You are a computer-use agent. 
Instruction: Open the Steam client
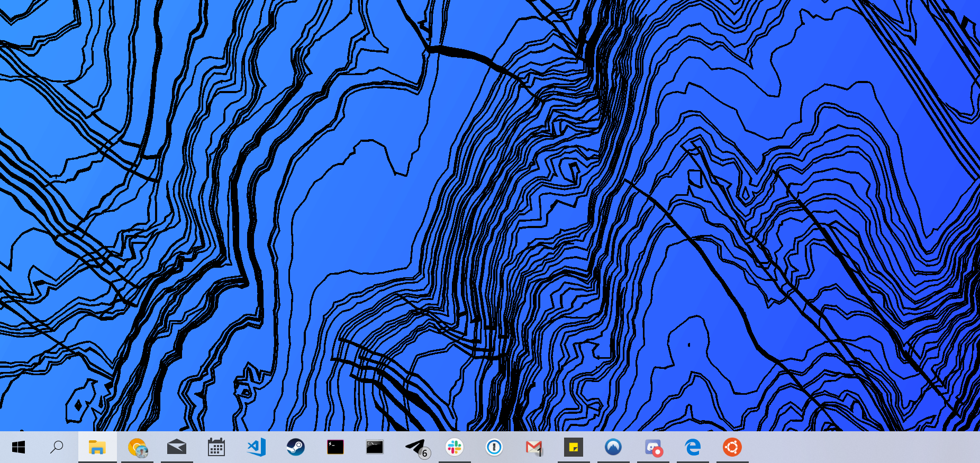(296, 448)
